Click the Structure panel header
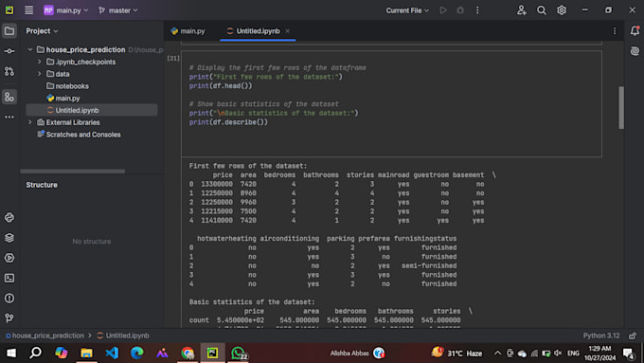 [42, 185]
